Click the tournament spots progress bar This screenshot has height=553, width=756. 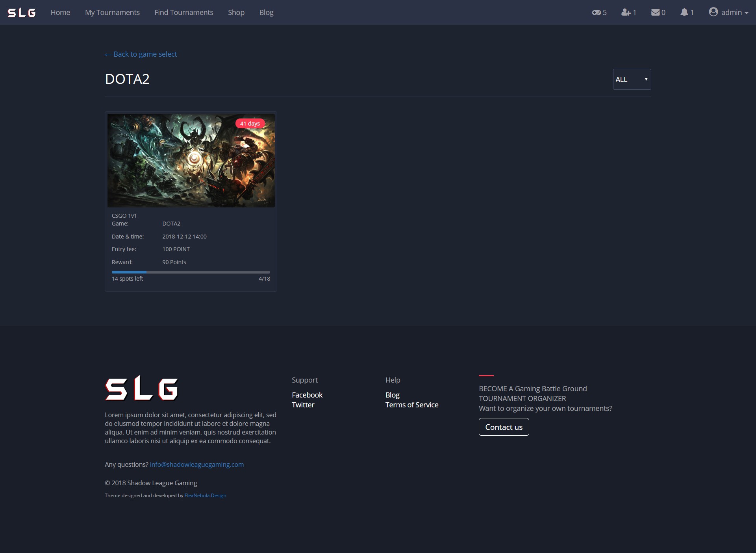point(191,272)
